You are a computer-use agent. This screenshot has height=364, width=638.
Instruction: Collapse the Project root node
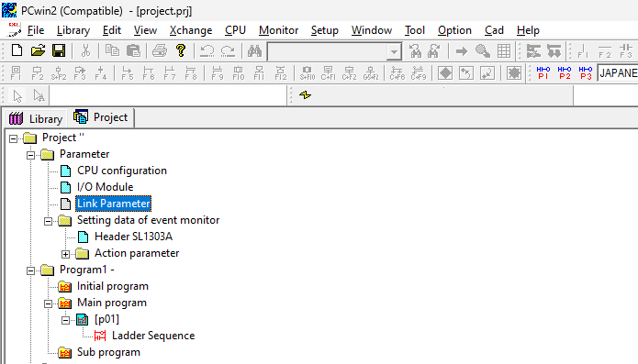(x=14, y=138)
